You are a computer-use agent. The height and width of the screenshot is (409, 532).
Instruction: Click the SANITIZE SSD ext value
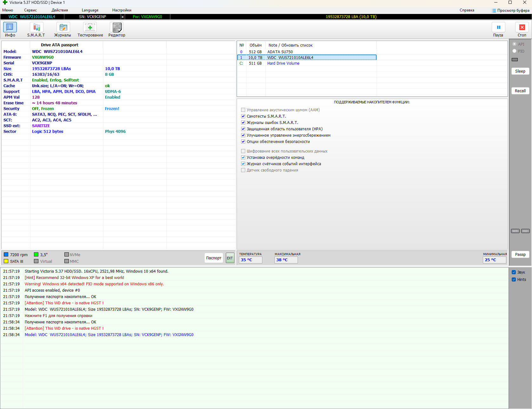(x=41, y=126)
